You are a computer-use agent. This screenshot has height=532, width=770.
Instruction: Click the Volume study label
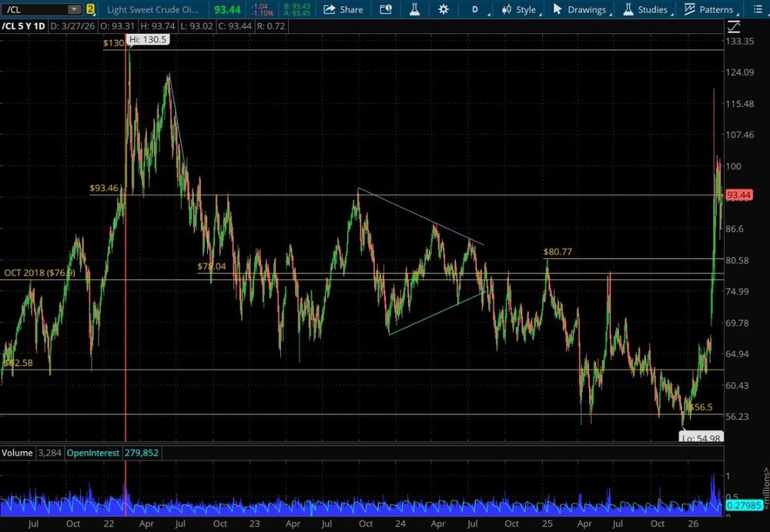coord(18,453)
